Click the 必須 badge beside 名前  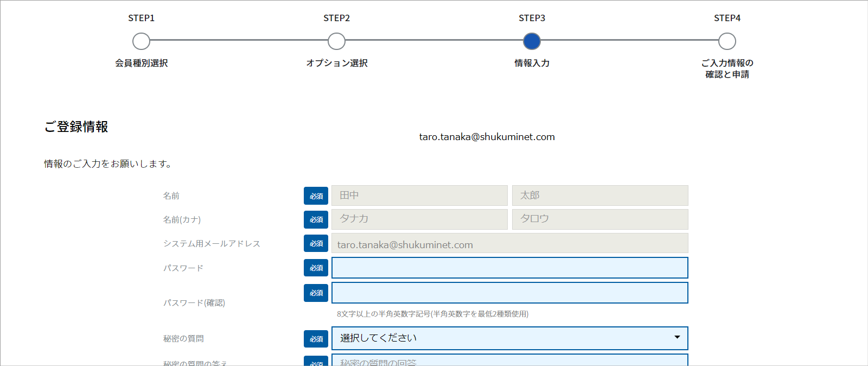(x=316, y=195)
